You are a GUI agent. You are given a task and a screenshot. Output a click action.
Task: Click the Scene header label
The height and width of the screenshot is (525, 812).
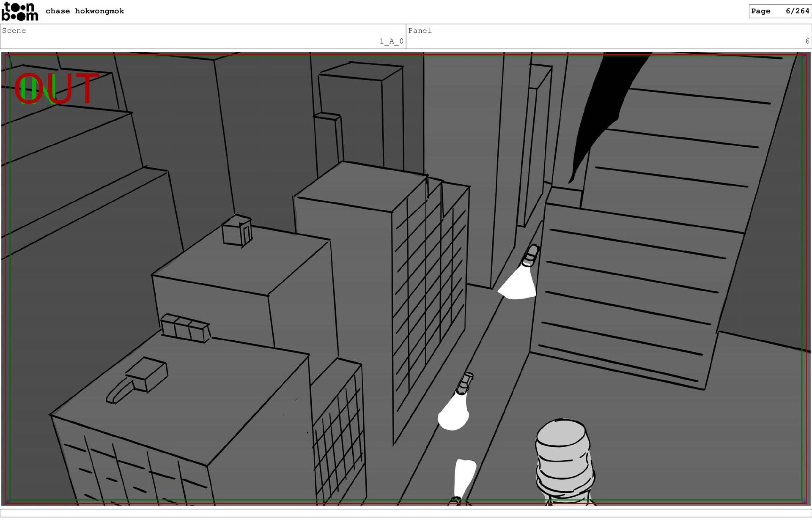coord(14,31)
